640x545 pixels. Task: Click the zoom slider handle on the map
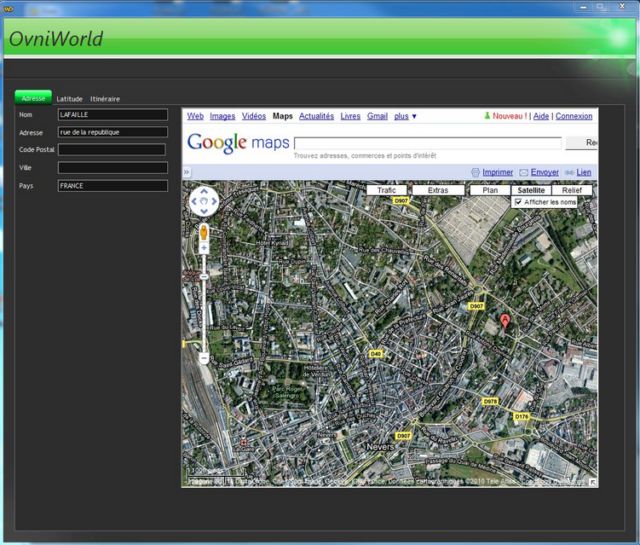[204, 276]
